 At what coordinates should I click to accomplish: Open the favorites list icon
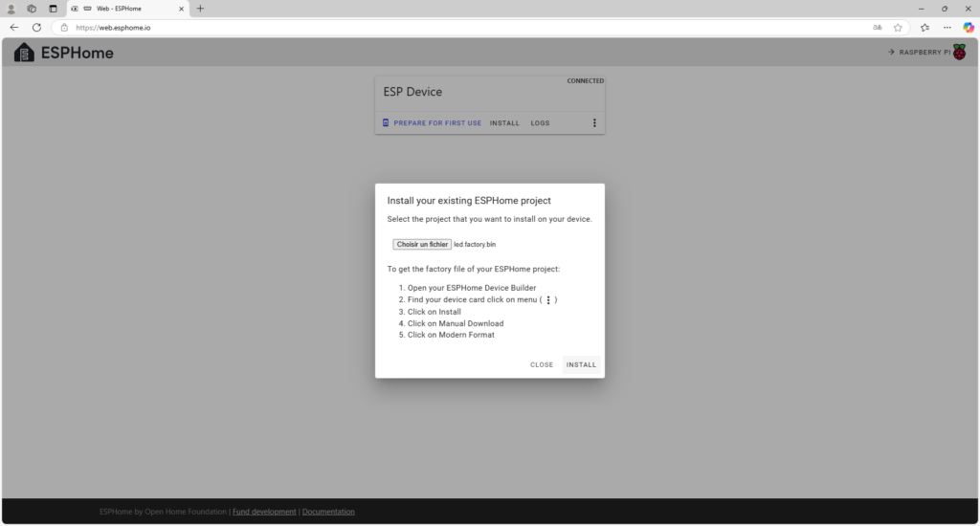click(x=925, y=28)
